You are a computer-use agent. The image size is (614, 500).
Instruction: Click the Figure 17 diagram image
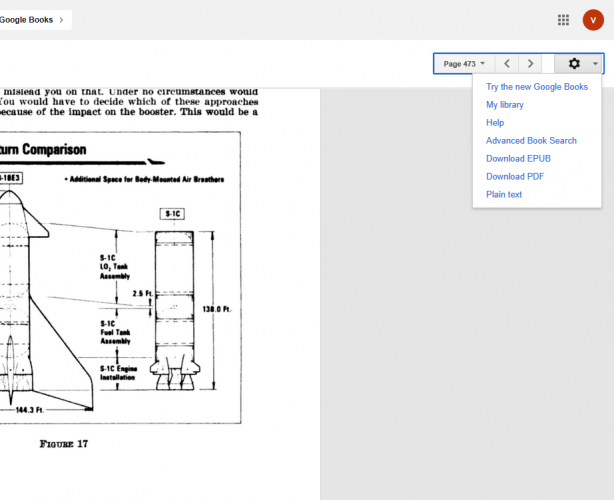[x=120, y=278]
